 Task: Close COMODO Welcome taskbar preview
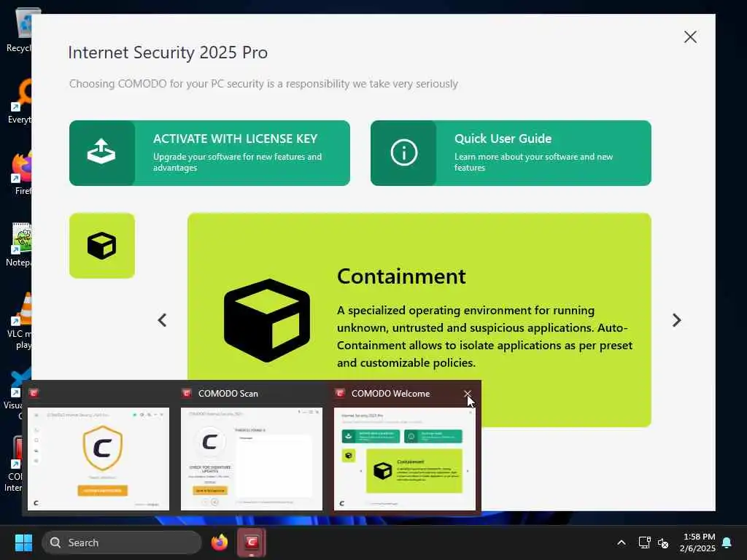(x=468, y=393)
